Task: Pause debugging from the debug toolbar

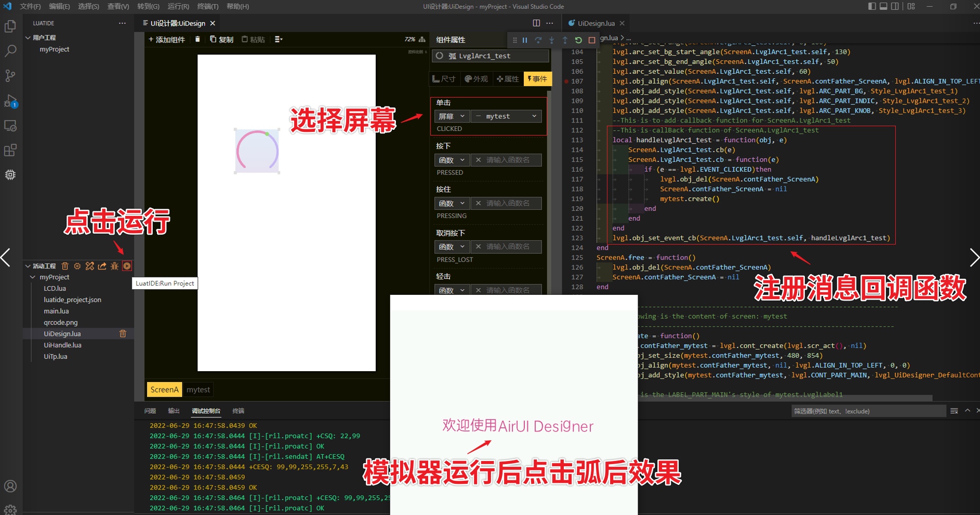Action: (x=525, y=40)
